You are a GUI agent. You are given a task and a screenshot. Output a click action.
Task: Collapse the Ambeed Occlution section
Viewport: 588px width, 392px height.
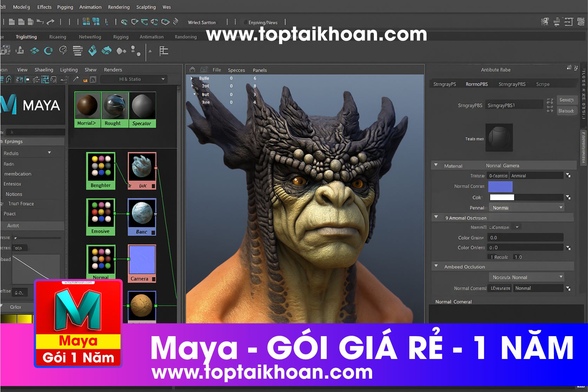click(x=436, y=266)
